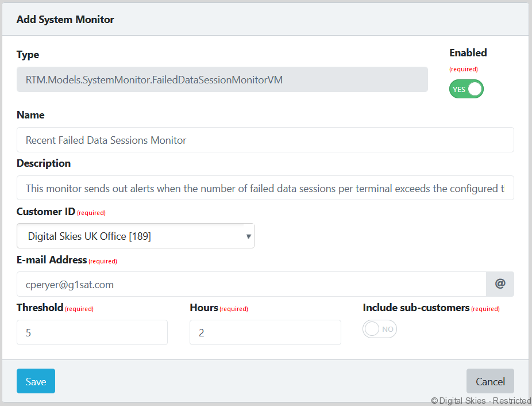Expand the Customer ID dropdown arrow
532x406 pixels.
point(248,236)
